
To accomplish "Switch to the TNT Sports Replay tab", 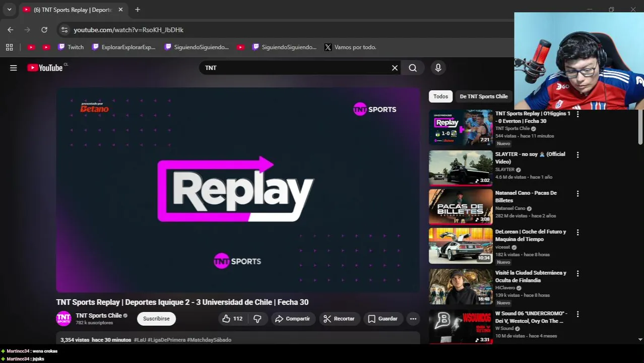I will coord(73,10).
